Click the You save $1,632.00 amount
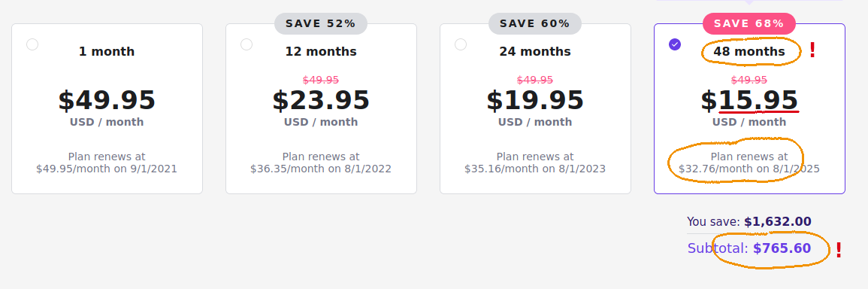 point(778,222)
